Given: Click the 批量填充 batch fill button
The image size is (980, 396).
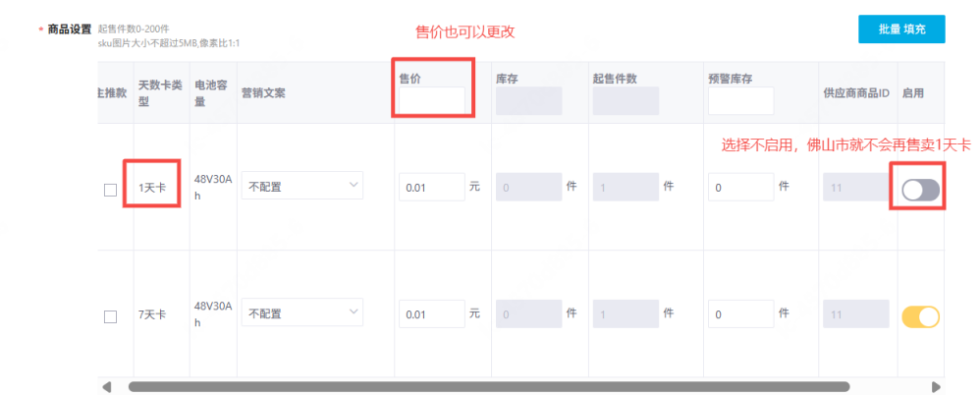Looking at the screenshot, I should coord(901,29).
